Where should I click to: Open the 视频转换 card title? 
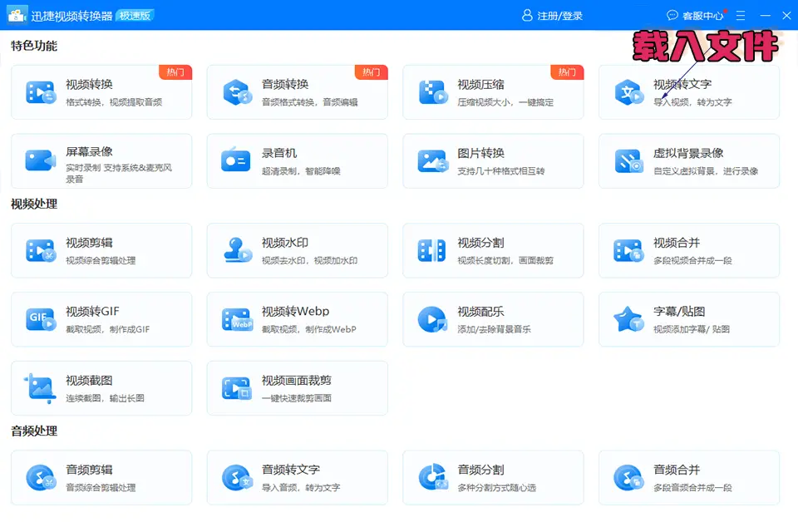pyautogui.click(x=89, y=84)
